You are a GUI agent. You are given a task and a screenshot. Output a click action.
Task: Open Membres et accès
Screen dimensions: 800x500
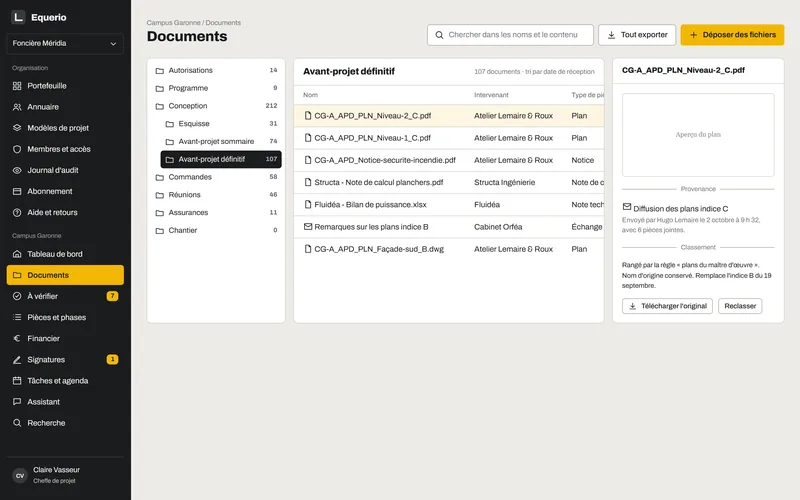point(65,149)
